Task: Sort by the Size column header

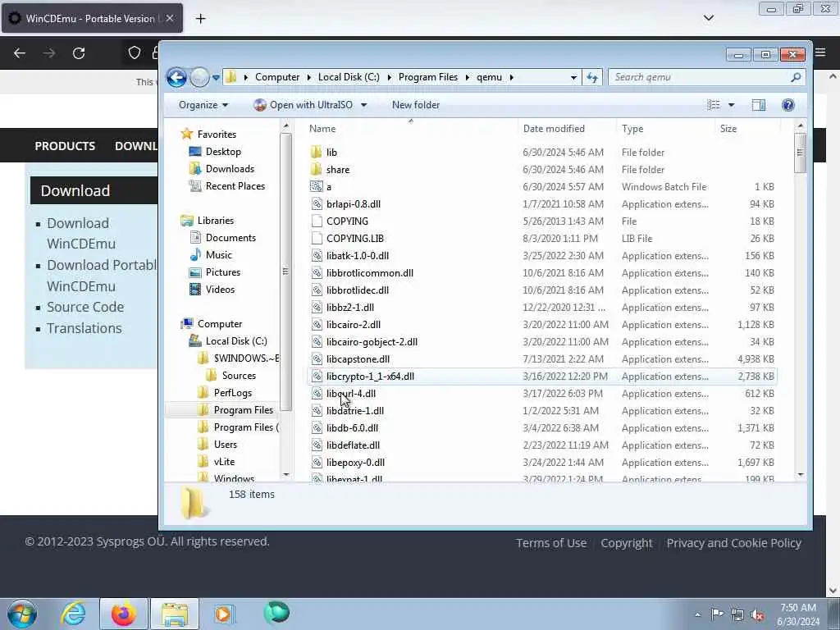Action: coord(728,129)
